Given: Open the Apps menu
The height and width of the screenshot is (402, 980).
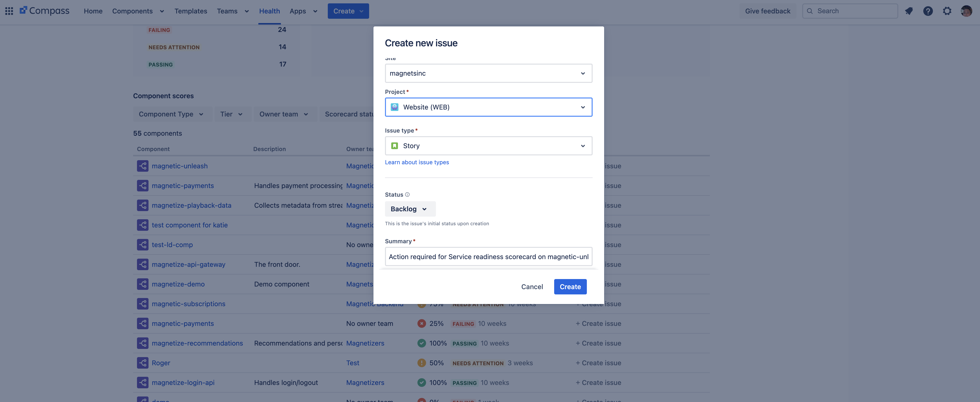Looking at the screenshot, I should point(303,11).
